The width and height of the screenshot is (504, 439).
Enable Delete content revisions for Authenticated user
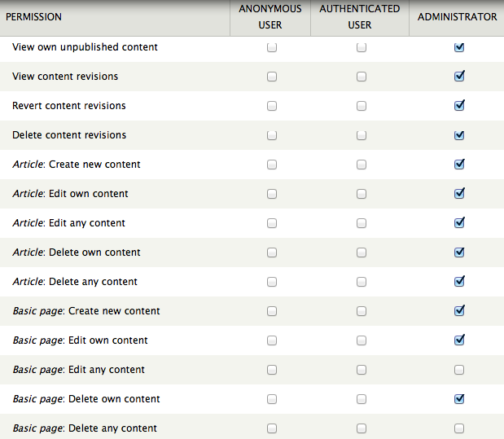(x=362, y=135)
